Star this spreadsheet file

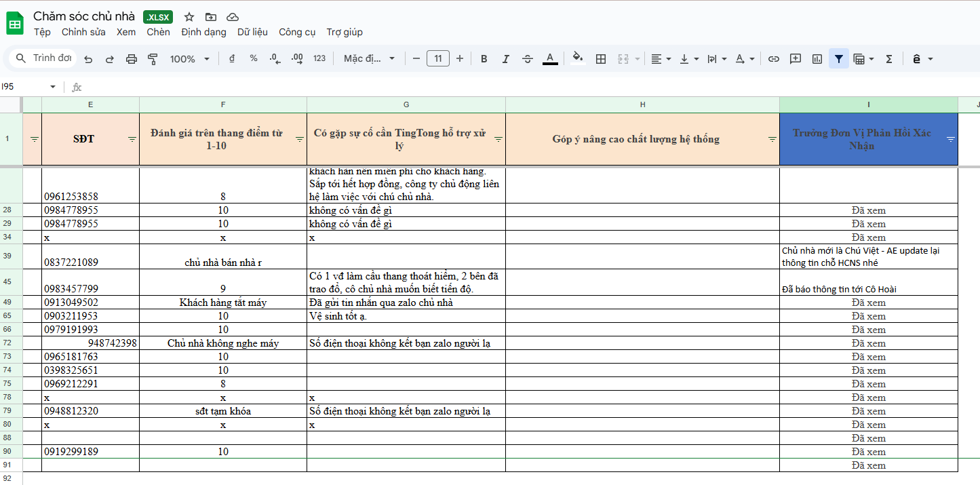click(189, 17)
